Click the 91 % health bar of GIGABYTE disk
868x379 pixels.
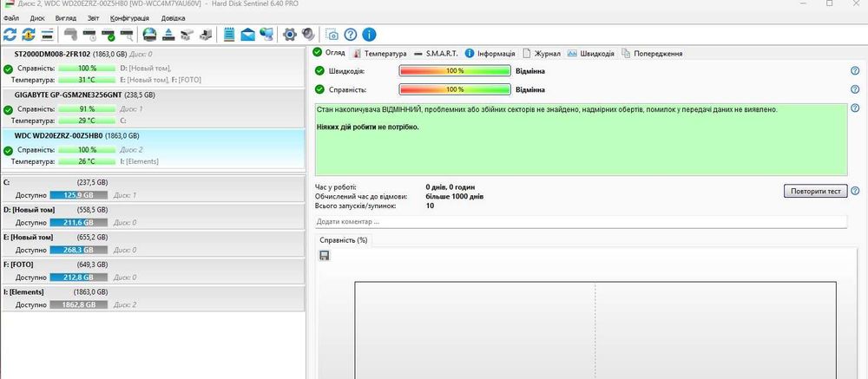(x=86, y=109)
